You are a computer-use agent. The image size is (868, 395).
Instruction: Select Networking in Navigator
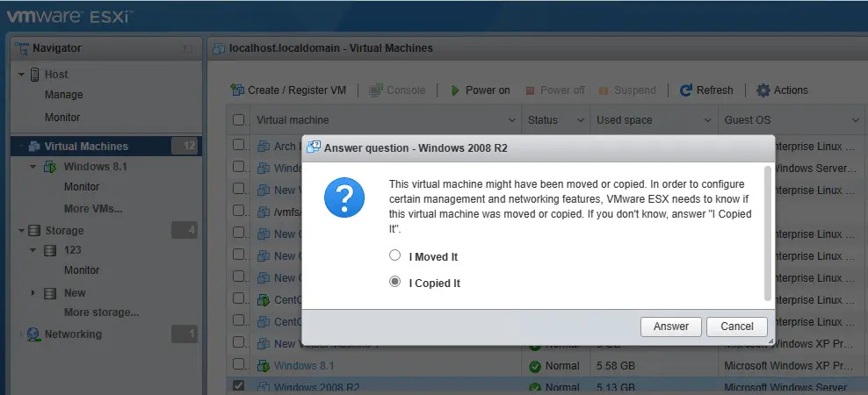[x=73, y=334]
